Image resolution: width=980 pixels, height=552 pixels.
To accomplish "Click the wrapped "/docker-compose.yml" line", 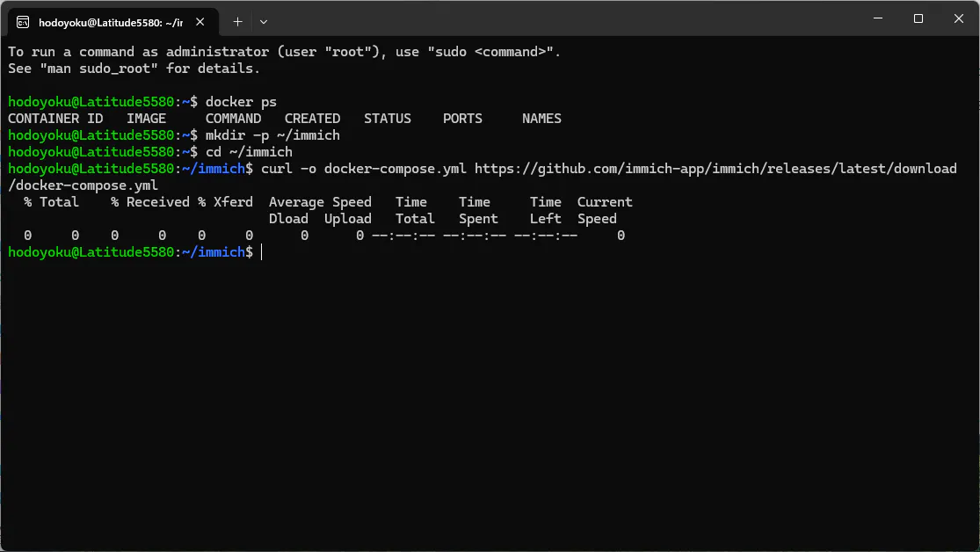I will [x=83, y=185].
